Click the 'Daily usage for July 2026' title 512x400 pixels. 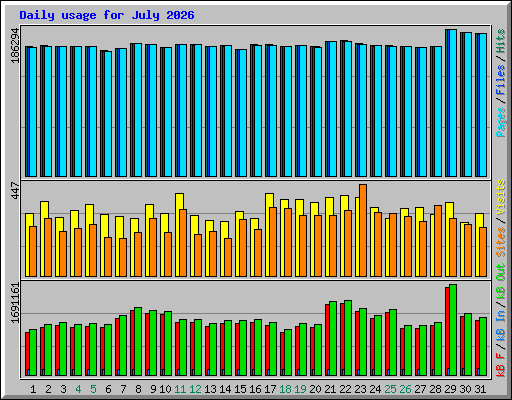tap(107, 15)
